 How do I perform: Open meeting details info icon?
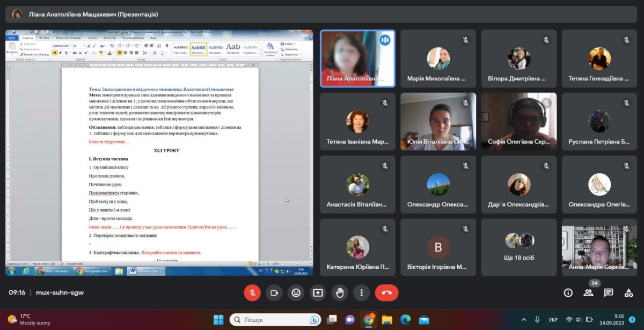(568, 292)
